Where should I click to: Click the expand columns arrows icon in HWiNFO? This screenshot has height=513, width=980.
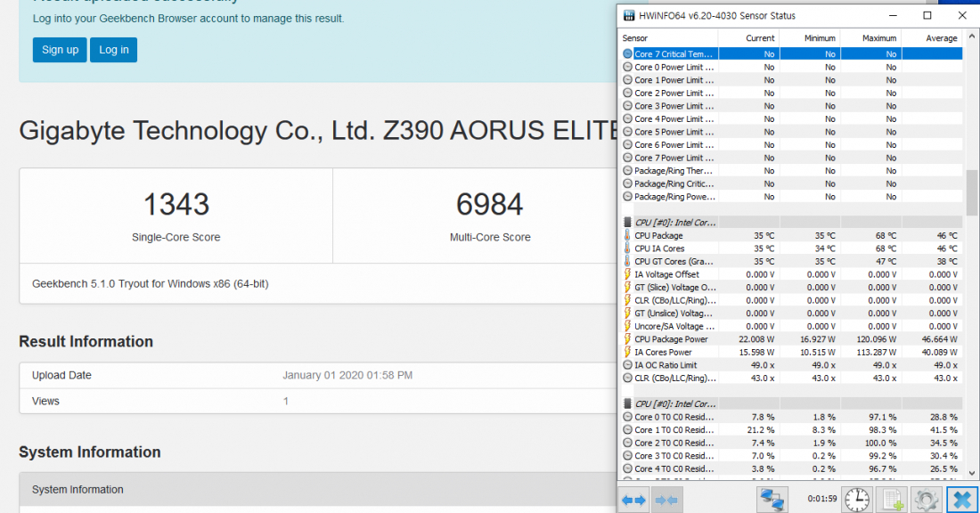tap(633, 500)
